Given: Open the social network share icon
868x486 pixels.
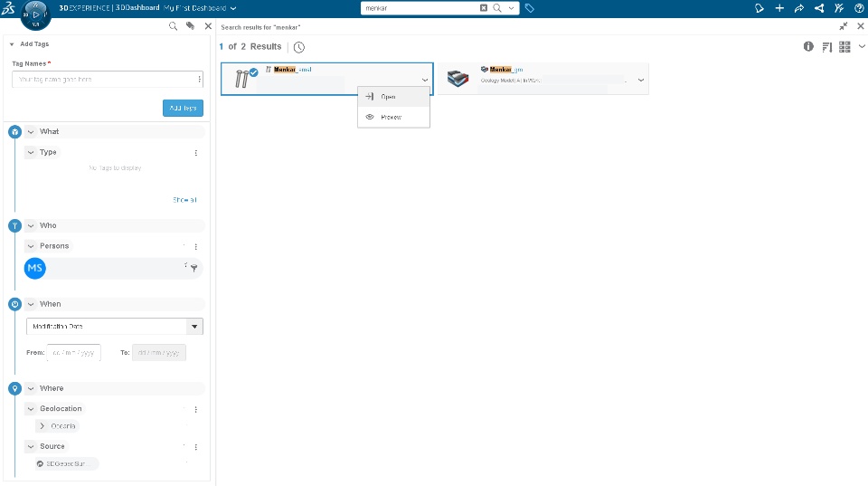Looking at the screenshot, I should pyautogui.click(x=819, y=8).
